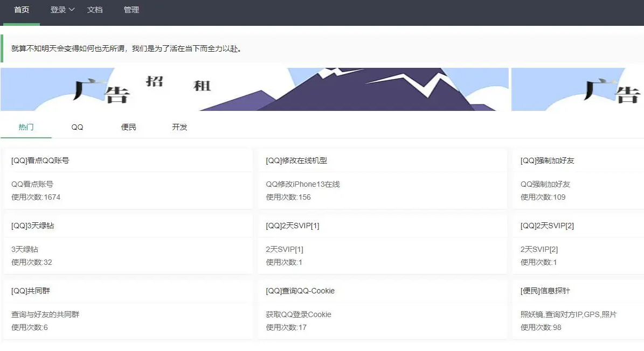Screen dimensions: 644x351
Task: Click the QQ修改iPhone13在线 description
Action: [303, 185]
